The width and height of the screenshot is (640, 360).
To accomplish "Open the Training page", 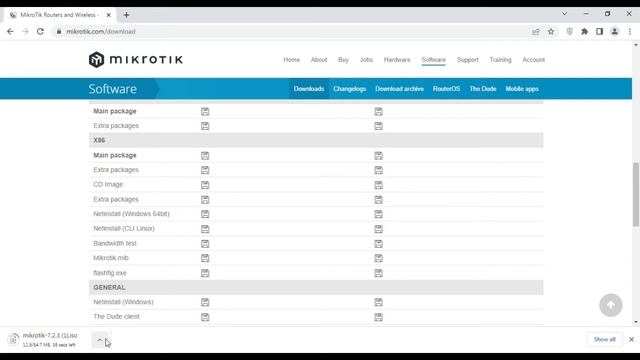I will click(x=500, y=60).
